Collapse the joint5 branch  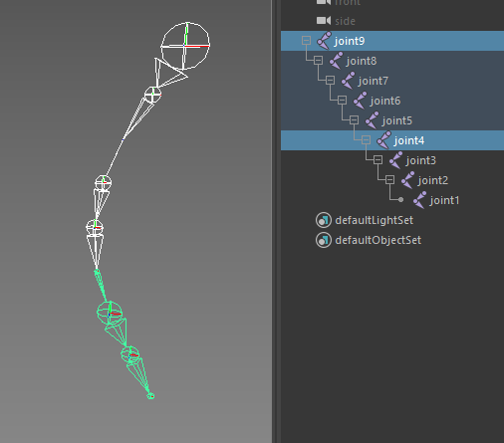[x=354, y=120]
